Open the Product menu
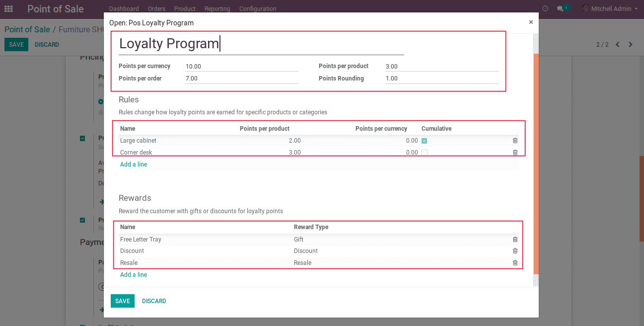Viewport: 644px width, 326px height. click(x=185, y=9)
